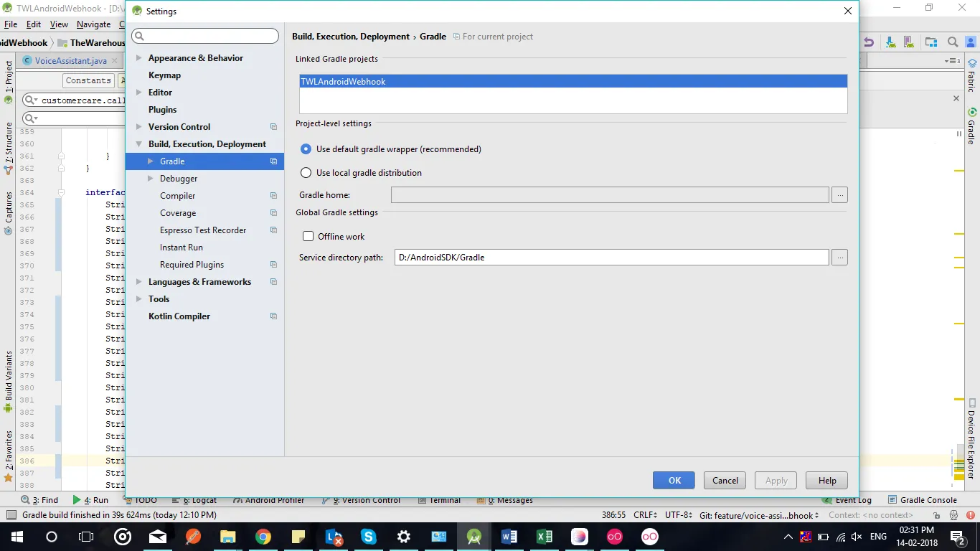The width and height of the screenshot is (980, 551).
Task: Click the Android Studio taskbar icon
Action: (x=474, y=537)
